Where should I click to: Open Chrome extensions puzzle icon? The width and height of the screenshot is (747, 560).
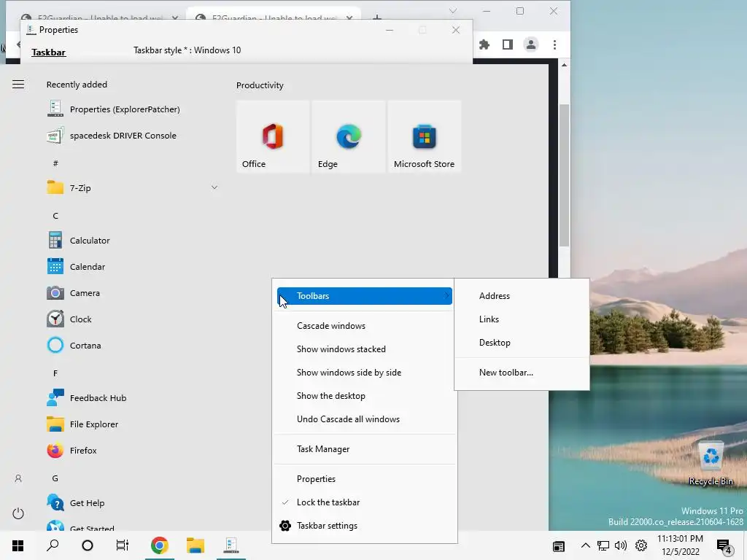[x=484, y=44]
